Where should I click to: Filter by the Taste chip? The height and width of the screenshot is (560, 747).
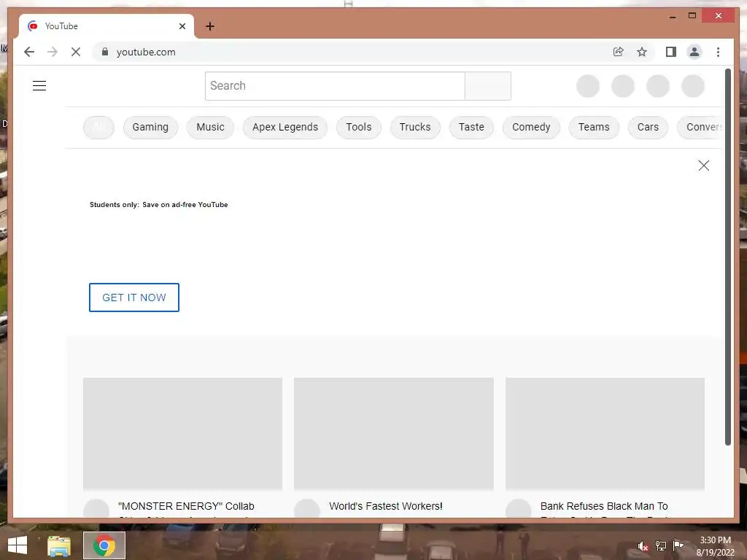(x=471, y=127)
